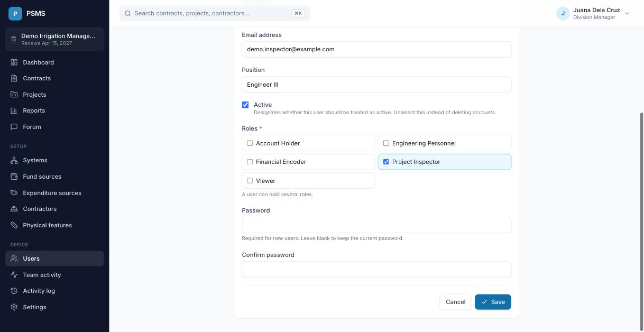
Task: Expand the user account menu chevron
Action: [627, 14]
